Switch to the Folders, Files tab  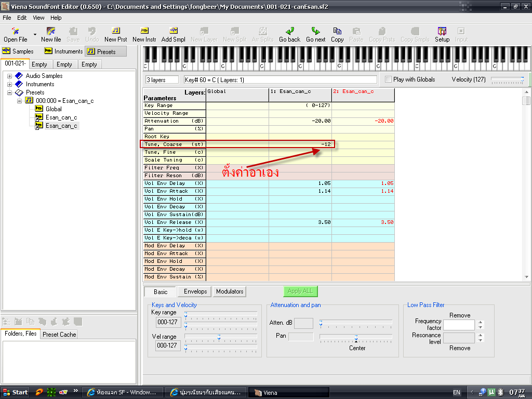21,334
